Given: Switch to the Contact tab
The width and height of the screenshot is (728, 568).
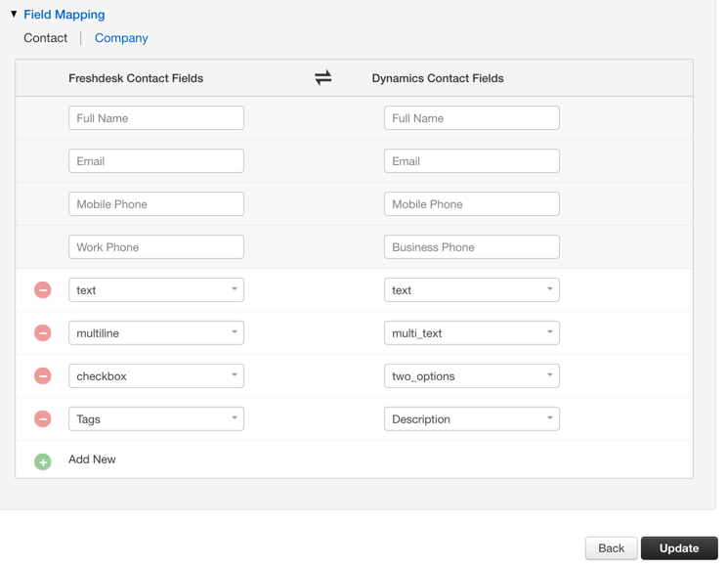Looking at the screenshot, I should tap(46, 38).
